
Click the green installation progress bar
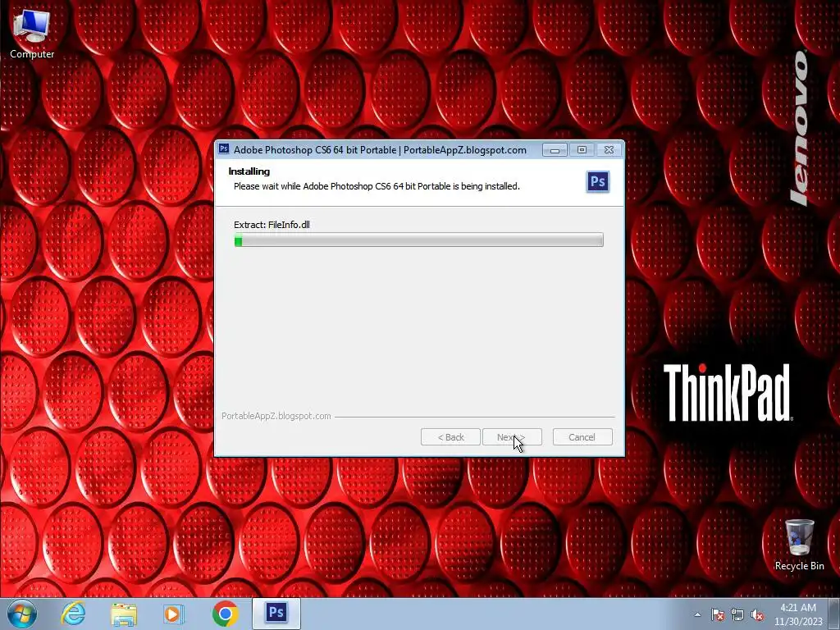(x=418, y=240)
